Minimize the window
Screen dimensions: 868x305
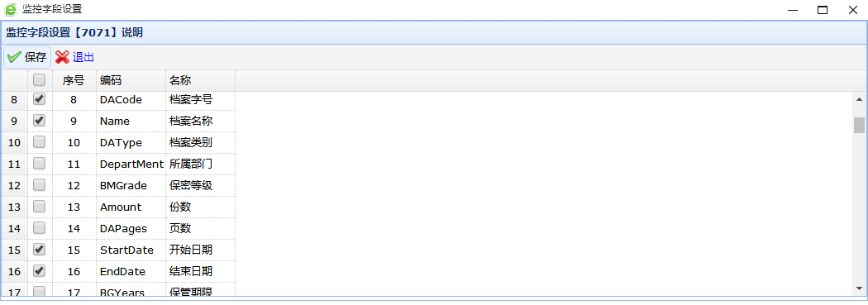click(x=793, y=10)
